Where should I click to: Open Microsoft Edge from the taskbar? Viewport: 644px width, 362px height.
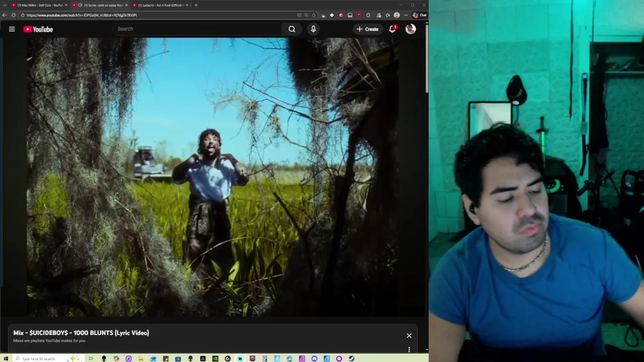pyautogui.click(x=289, y=358)
